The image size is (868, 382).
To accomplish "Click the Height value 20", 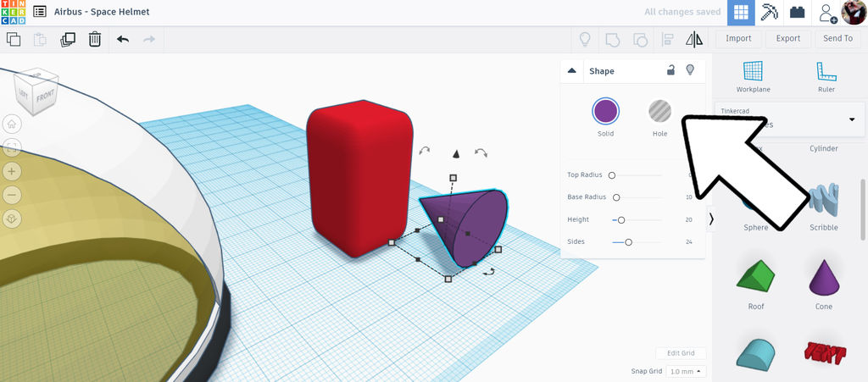I will 688,220.
